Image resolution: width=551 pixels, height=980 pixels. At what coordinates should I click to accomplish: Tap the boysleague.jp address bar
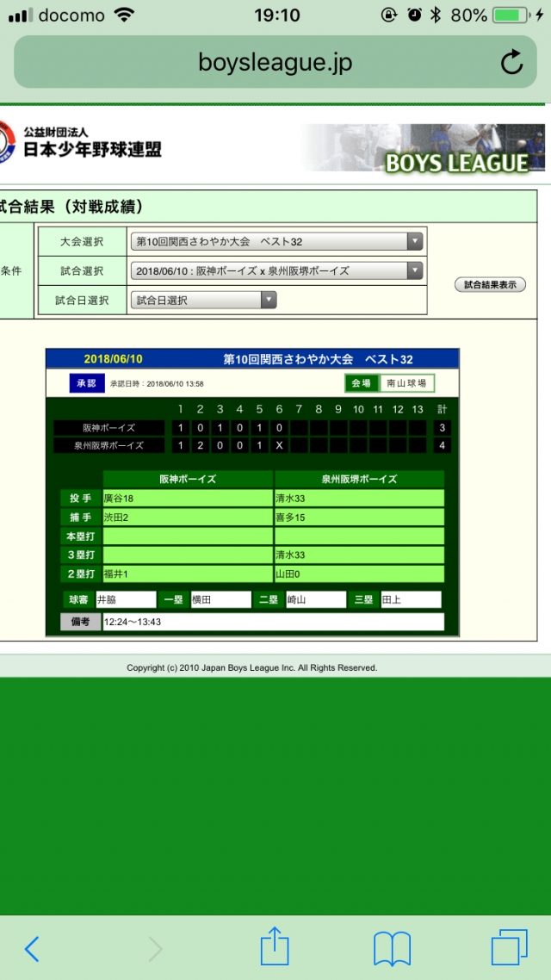point(275,62)
